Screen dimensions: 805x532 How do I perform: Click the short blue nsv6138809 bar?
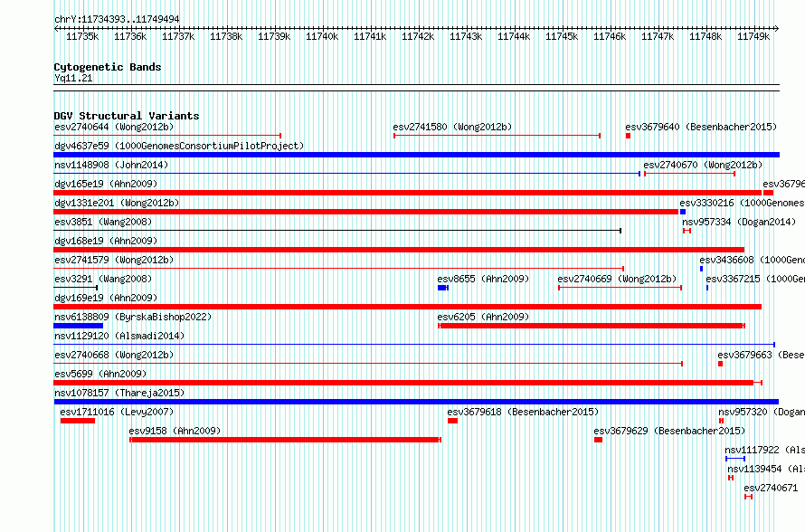click(x=78, y=326)
